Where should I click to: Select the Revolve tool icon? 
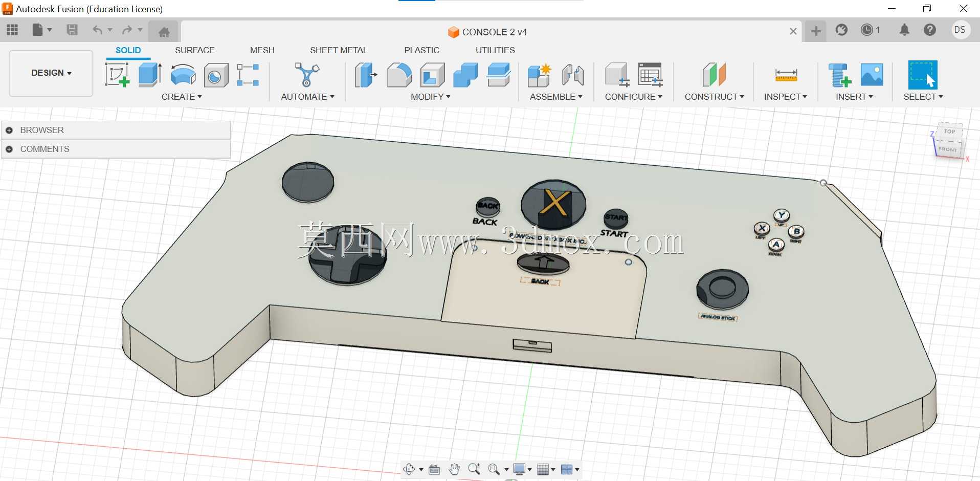(183, 75)
